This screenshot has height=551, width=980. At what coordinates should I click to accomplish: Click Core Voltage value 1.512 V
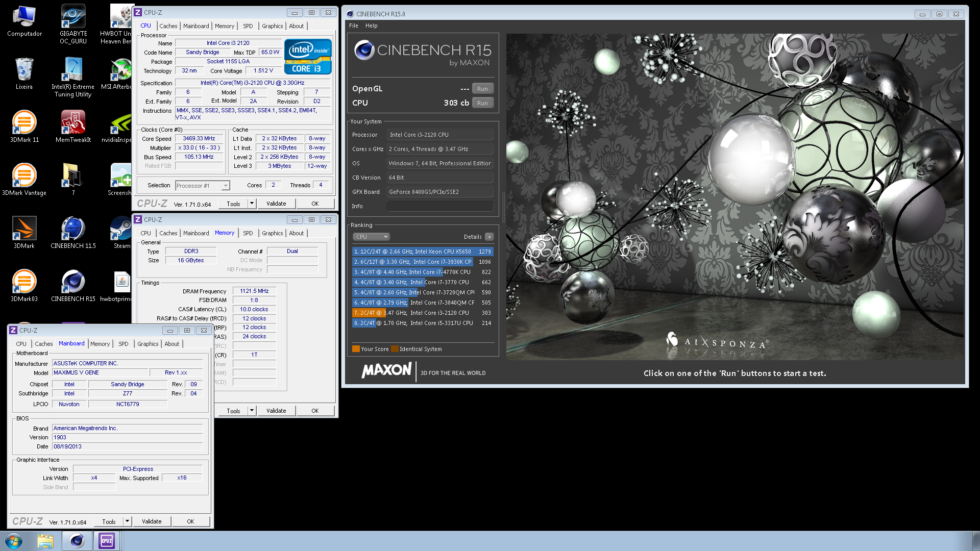click(x=263, y=70)
